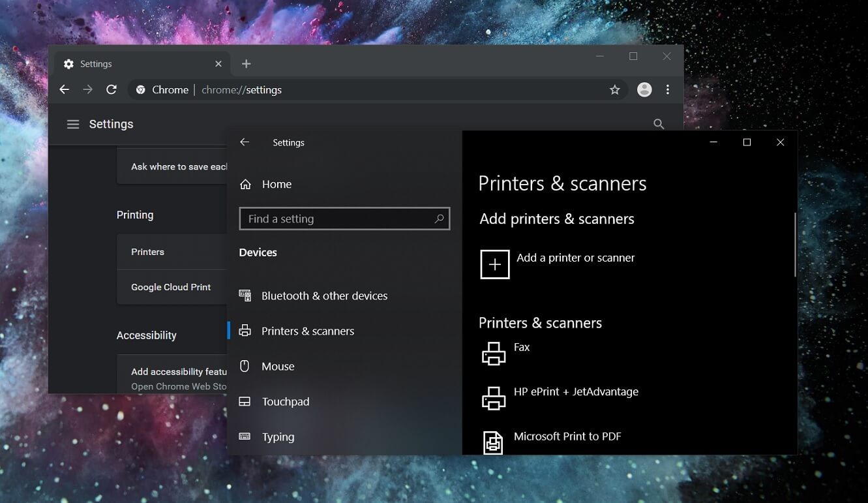The width and height of the screenshot is (868, 503).
Task: Navigate back in Chrome browser
Action: 64,90
